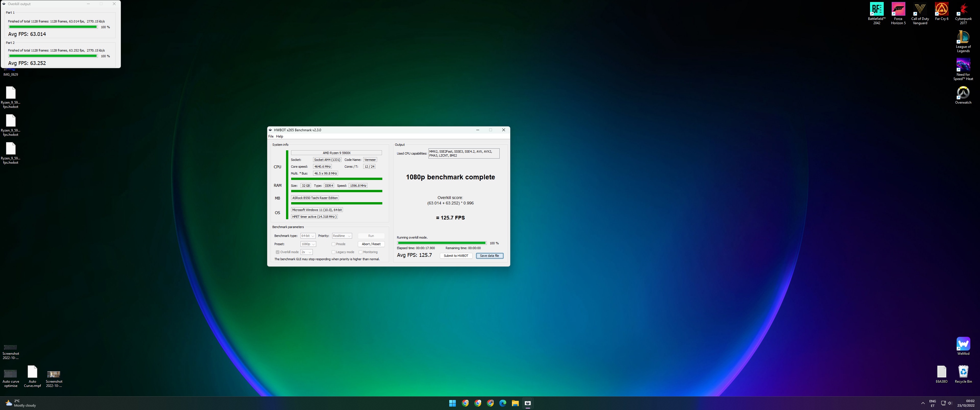
Task: Open Microsoft Edge from the taskbar
Action: pos(503,403)
